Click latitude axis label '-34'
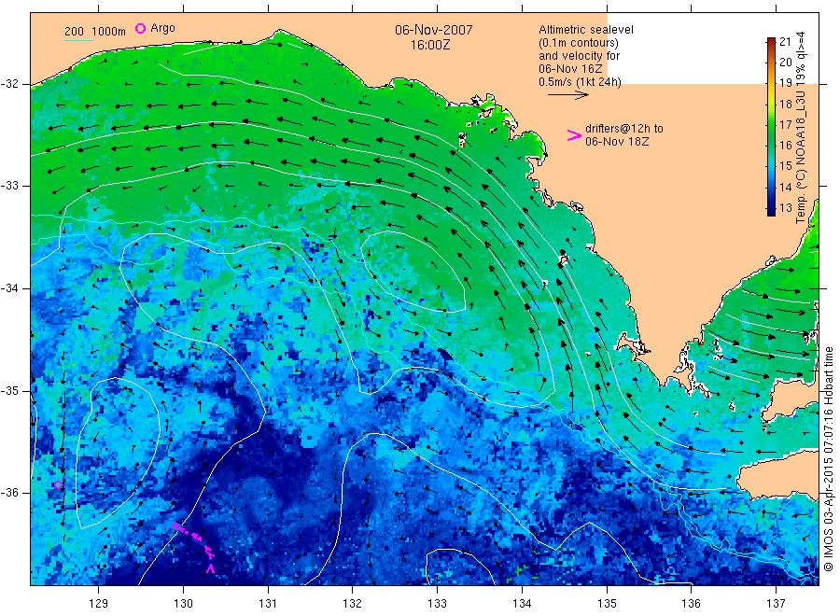Screen dimensions: 840x616 [9, 288]
